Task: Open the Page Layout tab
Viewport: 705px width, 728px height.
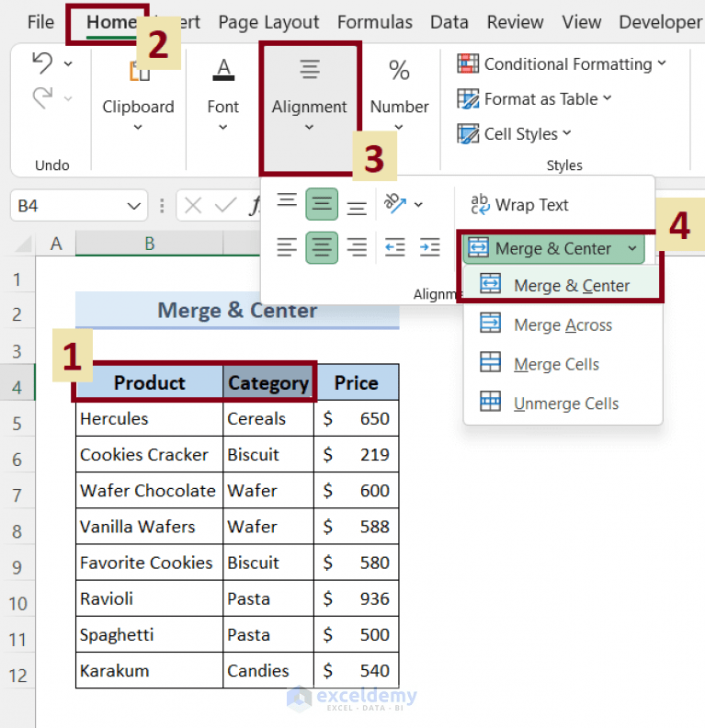Action: (x=268, y=22)
